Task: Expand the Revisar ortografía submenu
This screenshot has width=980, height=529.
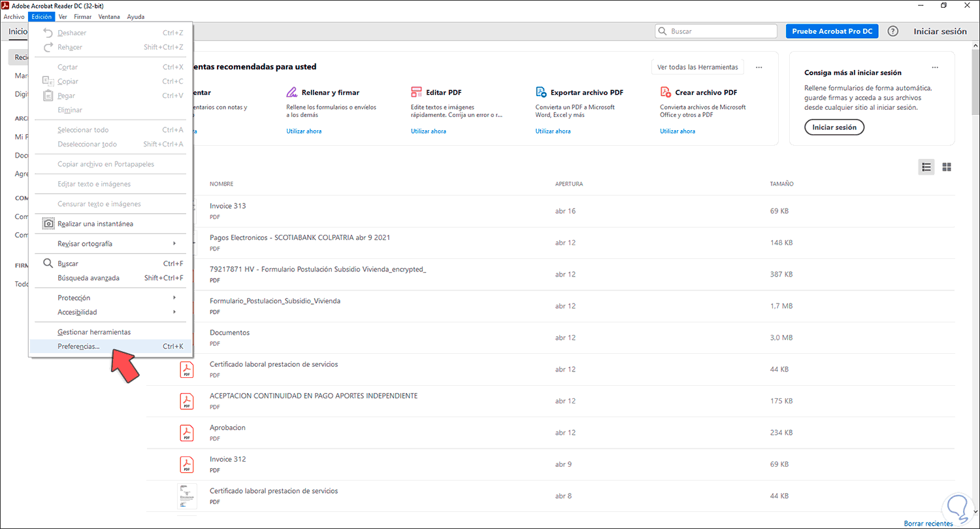Action: (x=111, y=243)
